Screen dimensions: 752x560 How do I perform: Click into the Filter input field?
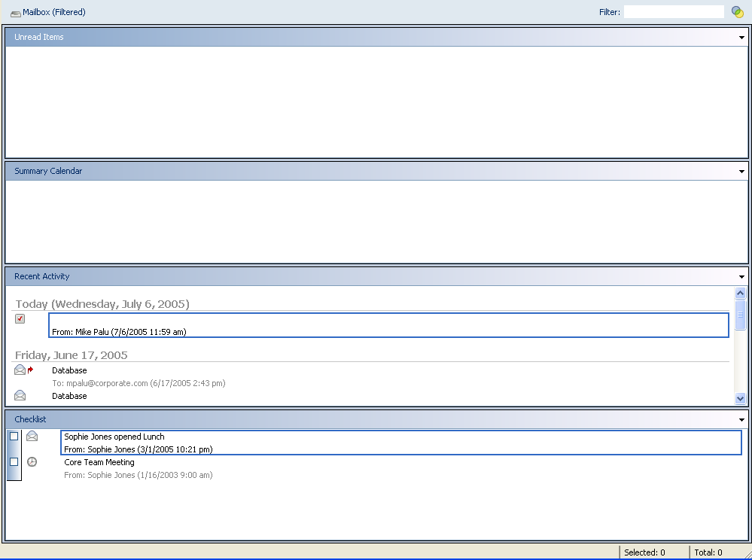[674, 12]
